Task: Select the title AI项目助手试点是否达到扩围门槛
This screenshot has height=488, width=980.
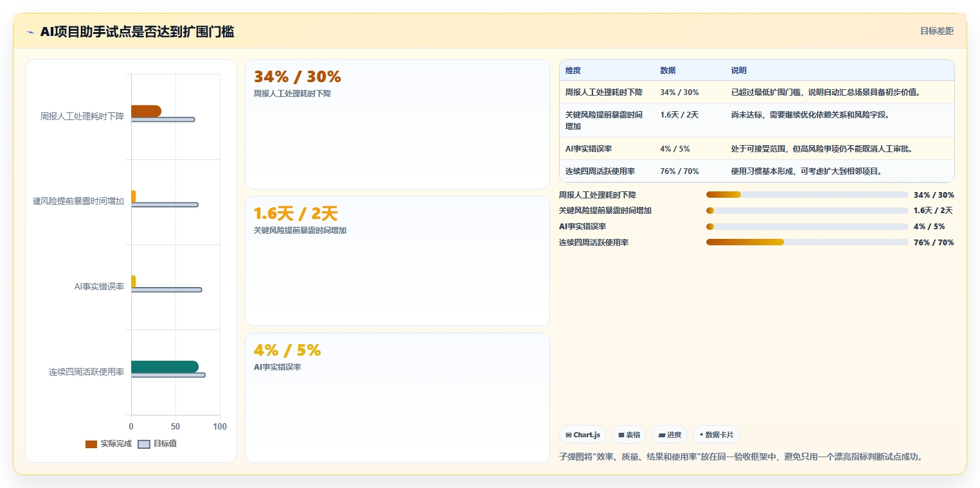Action: (x=137, y=31)
